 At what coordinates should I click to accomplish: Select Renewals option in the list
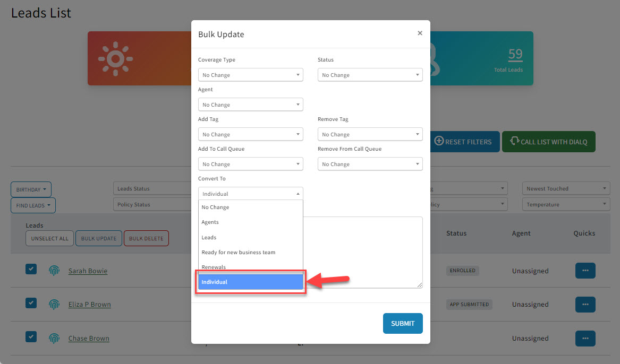(x=250, y=267)
